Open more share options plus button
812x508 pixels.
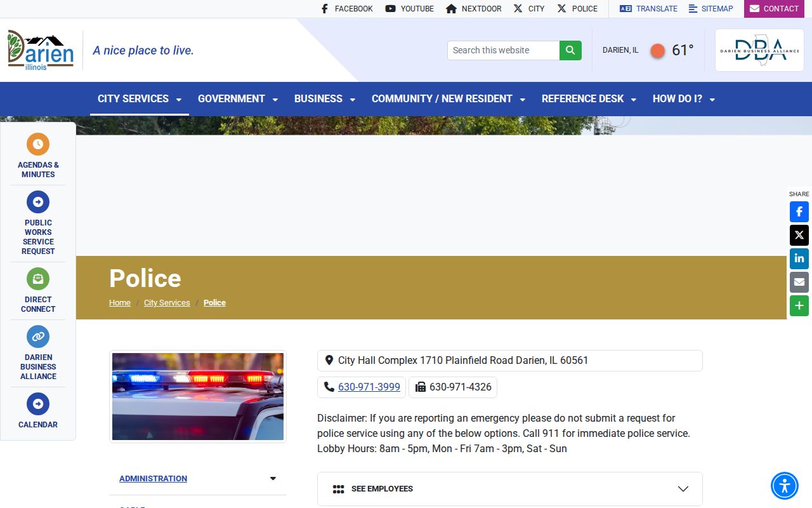pos(799,305)
